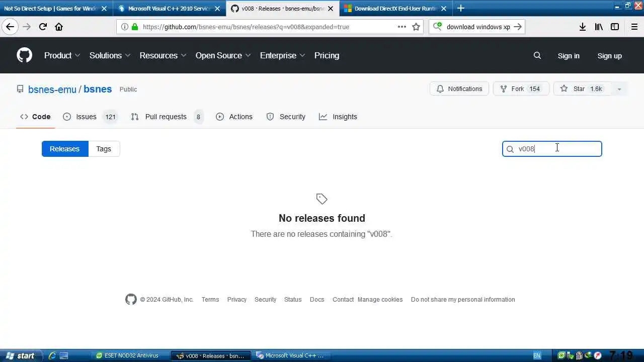
Task: Expand the Product menu
Action: 62,55
